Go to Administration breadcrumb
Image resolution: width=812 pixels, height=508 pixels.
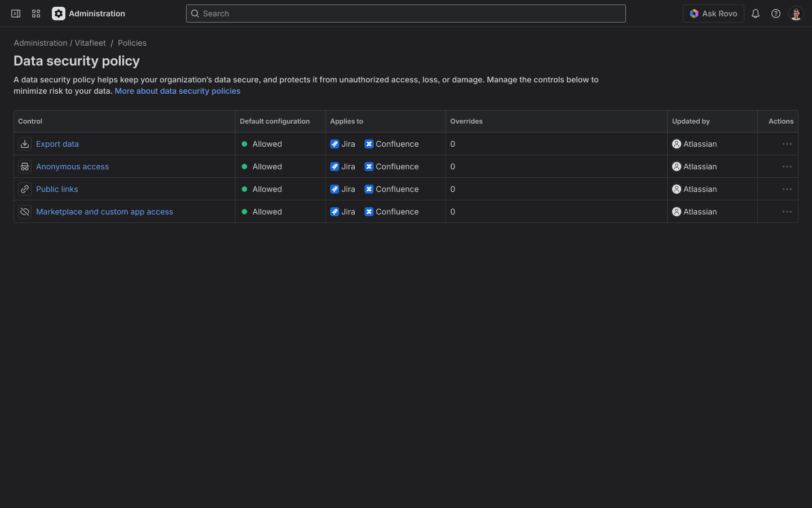pos(41,43)
